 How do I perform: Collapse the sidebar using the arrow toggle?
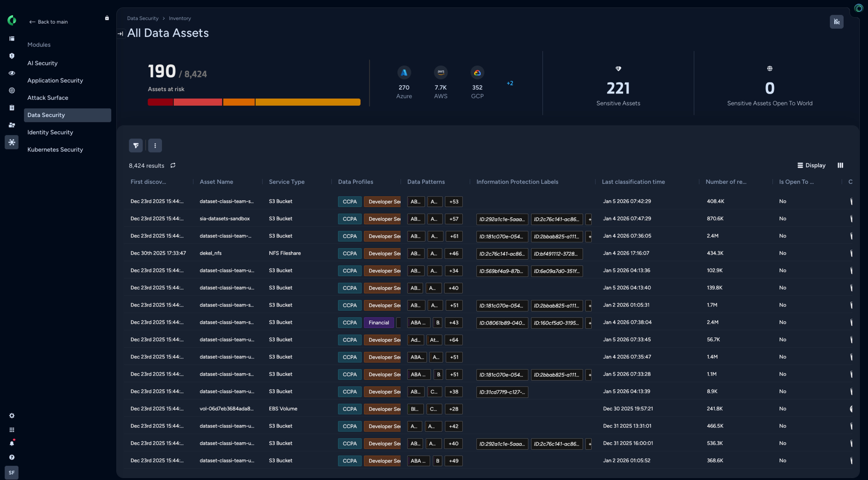[x=120, y=34]
